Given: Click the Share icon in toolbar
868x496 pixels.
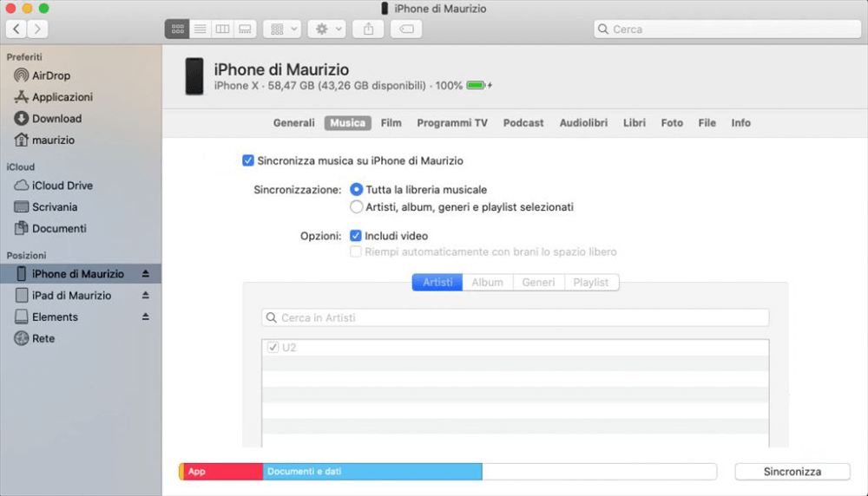Looking at the screenshot, I should [368, 29].
